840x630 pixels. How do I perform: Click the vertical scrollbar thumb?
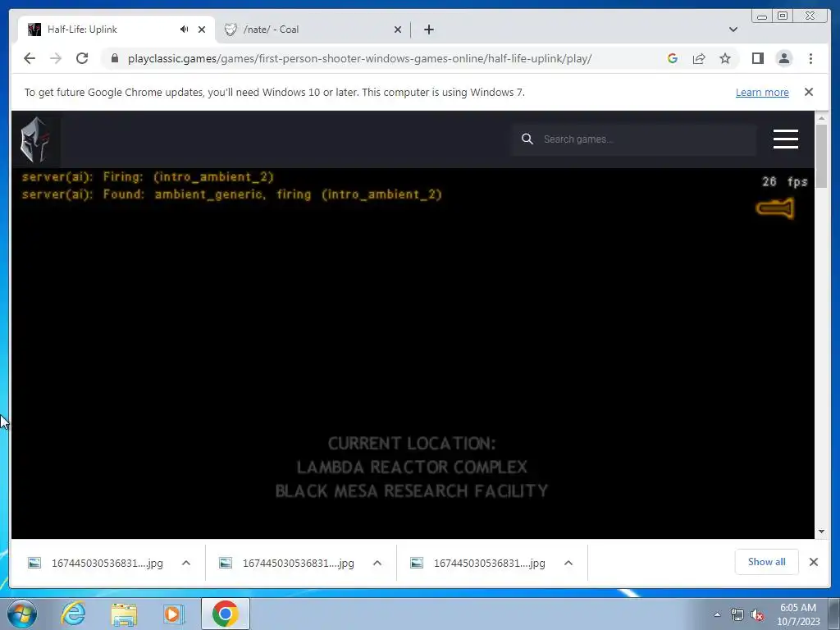pos(821,156)
